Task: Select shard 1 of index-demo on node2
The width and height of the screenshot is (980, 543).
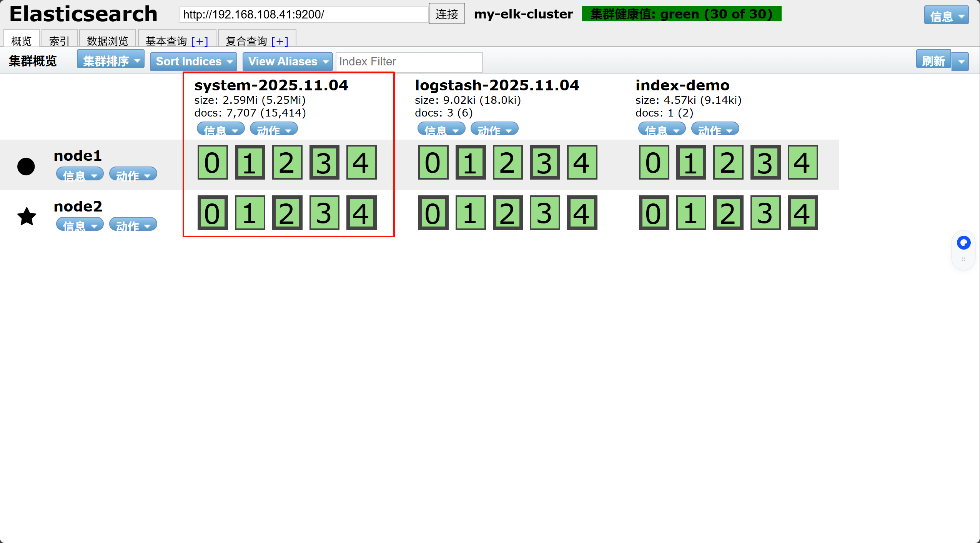Action: pyautogui.click(x=691, y=213)
